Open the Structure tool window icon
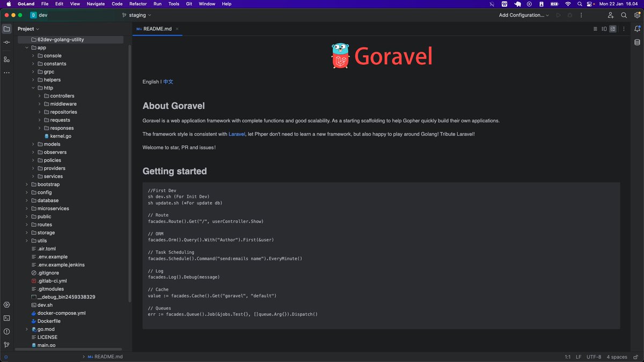 coord(6,59)
